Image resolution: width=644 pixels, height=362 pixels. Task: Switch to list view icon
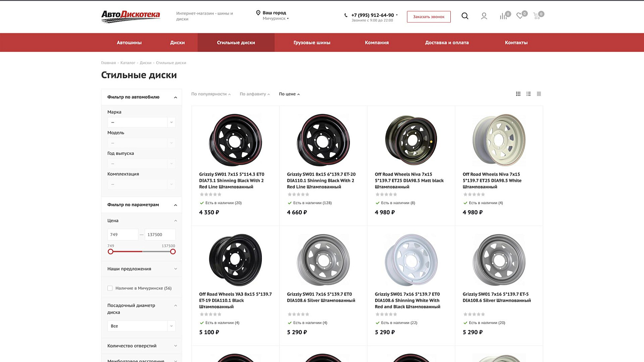(529, 94)
